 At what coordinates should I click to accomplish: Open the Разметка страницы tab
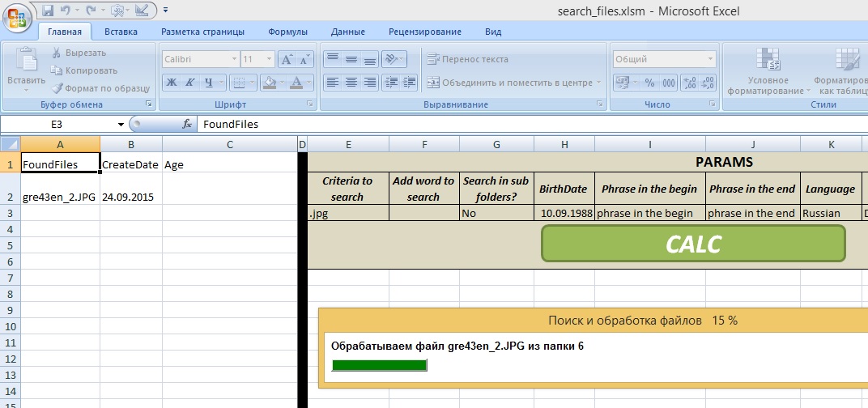point(202,32)
